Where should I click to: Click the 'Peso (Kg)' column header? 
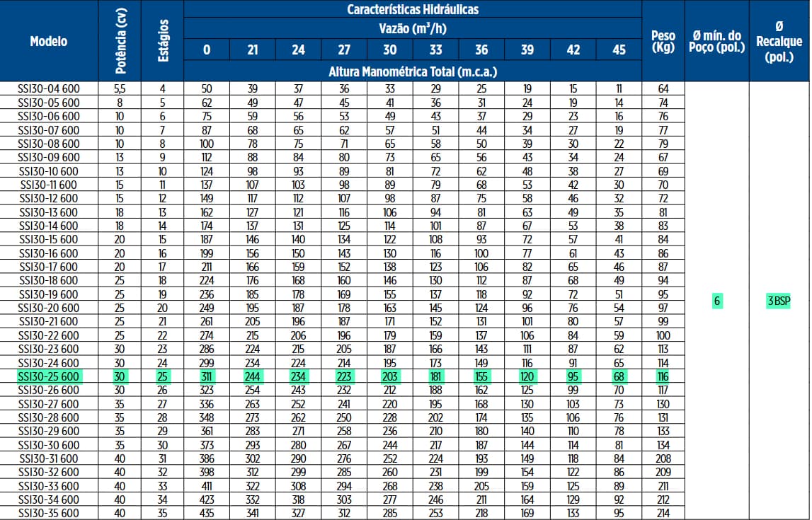tap(663, 41)
